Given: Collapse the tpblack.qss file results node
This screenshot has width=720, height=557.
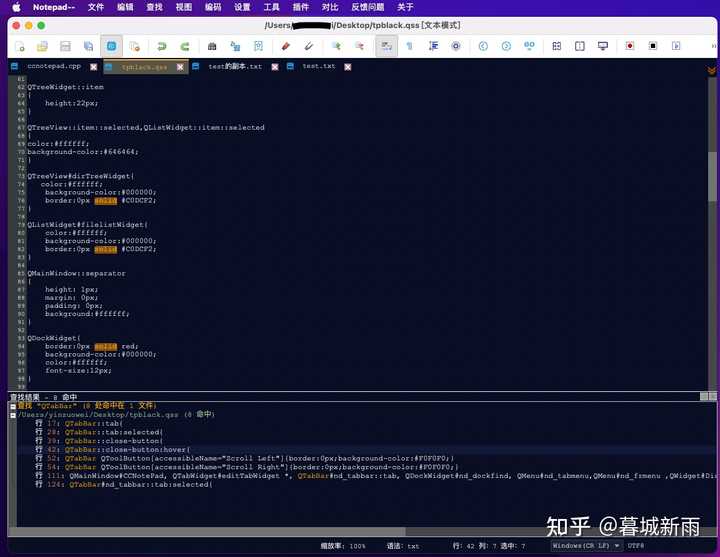Looking at the screenshot, I should click(x=13, y=415).
